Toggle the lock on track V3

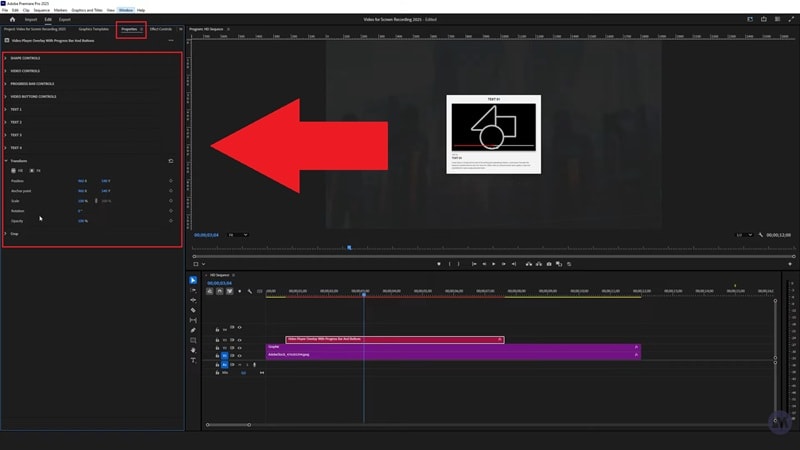pos(217,340)
